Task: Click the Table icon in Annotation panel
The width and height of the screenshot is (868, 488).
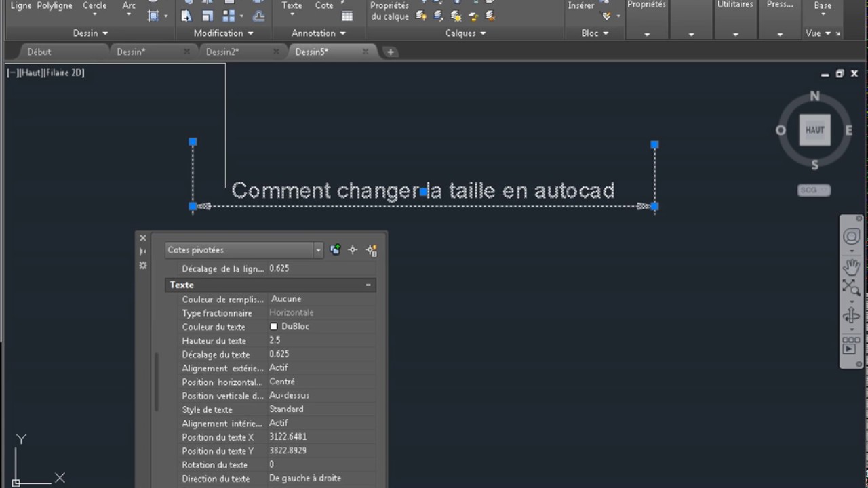Action: [347, 16]
